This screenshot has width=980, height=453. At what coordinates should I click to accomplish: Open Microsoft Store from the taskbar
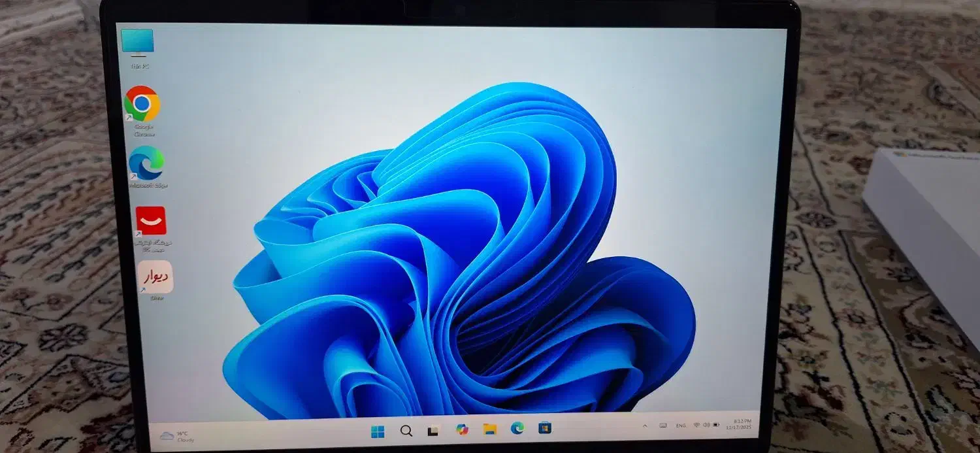pyautogui.click(x=545, y=428)
